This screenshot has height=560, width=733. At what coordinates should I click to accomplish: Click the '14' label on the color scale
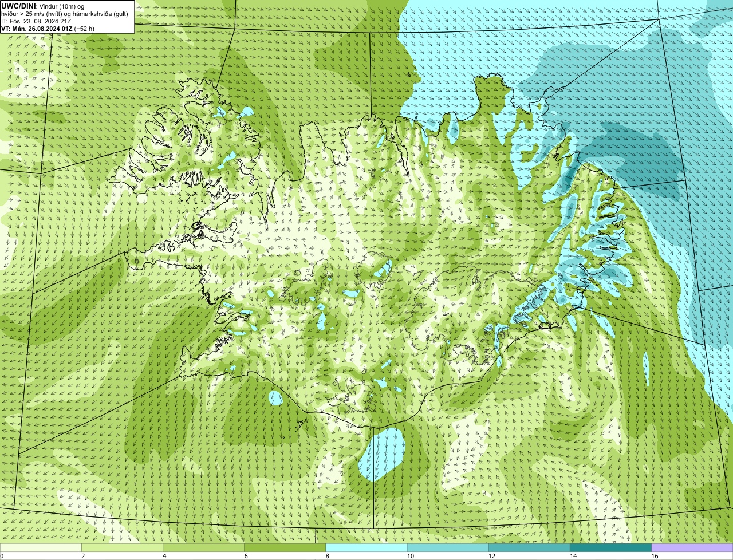(x=573, y=556)
